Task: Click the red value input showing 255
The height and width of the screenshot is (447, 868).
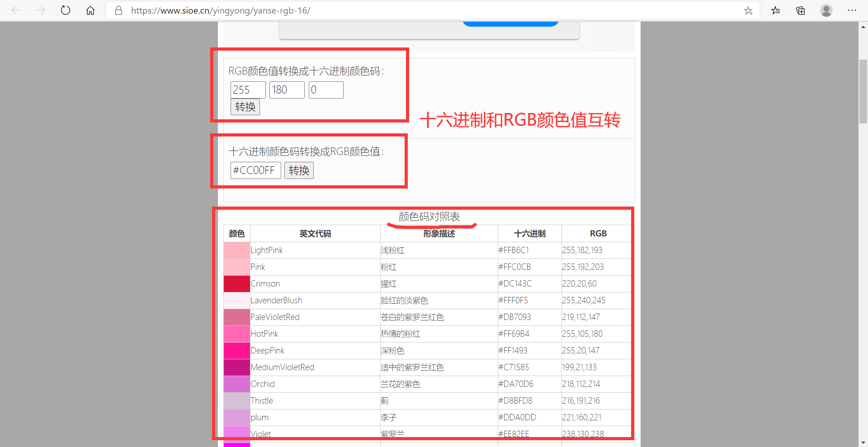Action: (x=248, y=90)
